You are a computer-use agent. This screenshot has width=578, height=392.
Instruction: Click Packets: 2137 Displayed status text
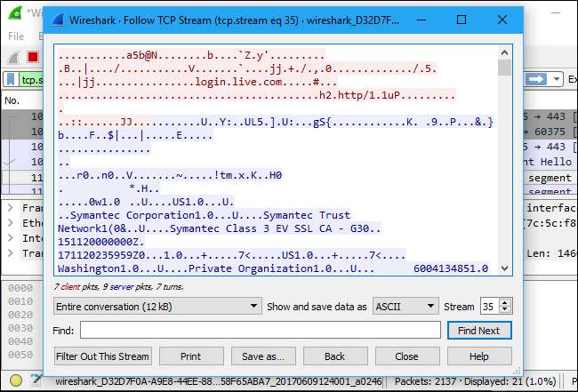tap(475, 381)
